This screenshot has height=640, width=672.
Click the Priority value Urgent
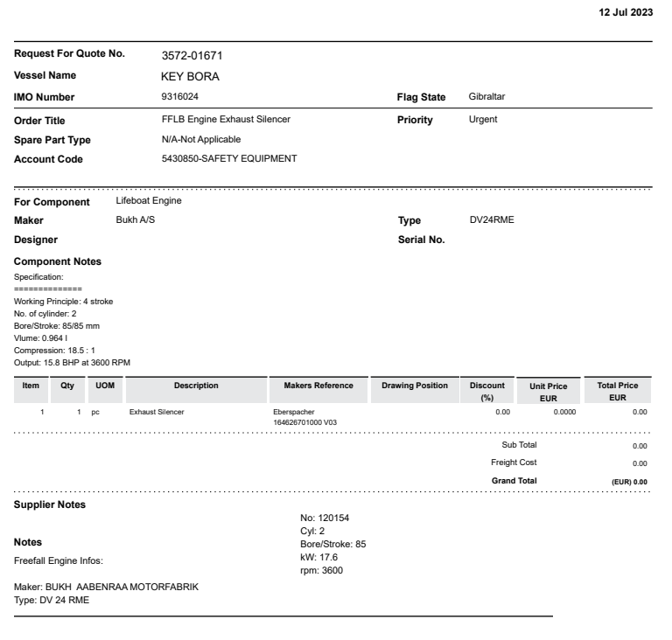click(483, 120)
